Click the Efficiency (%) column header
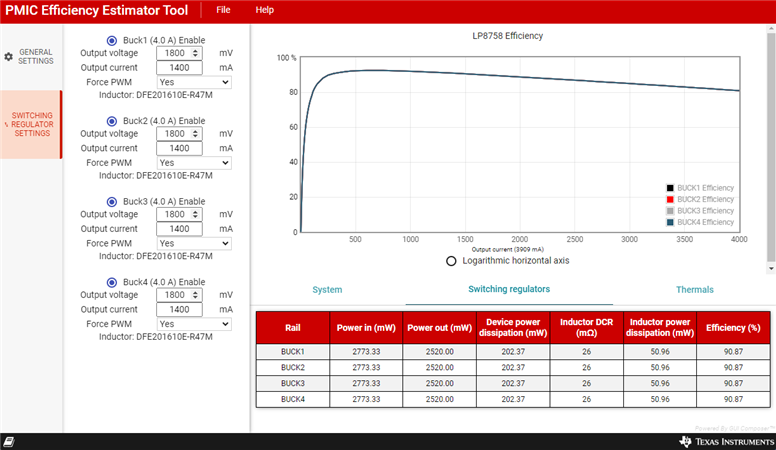Viewport: 776px width, 450px height. pos(733,328)
